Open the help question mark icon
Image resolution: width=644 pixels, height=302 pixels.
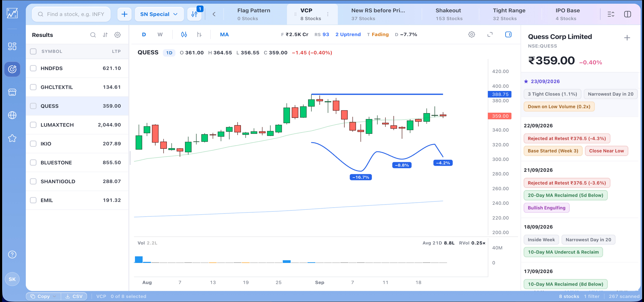[12, 254]
